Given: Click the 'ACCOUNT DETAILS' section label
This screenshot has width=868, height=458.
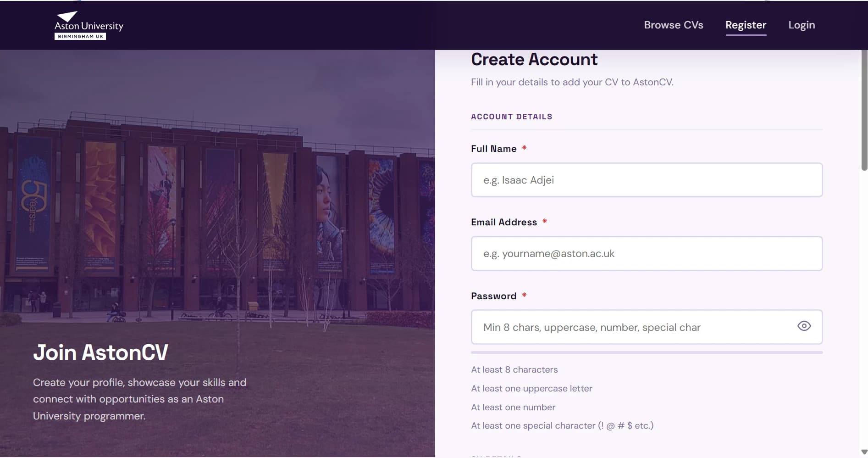Looking at the screenshot, I should (512, 117).
